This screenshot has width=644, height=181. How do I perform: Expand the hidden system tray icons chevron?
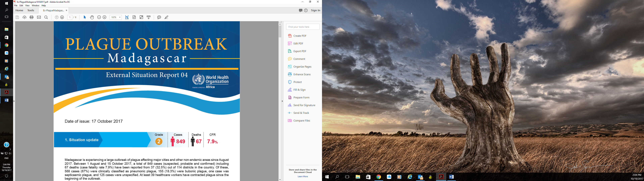tap(10, 149)
